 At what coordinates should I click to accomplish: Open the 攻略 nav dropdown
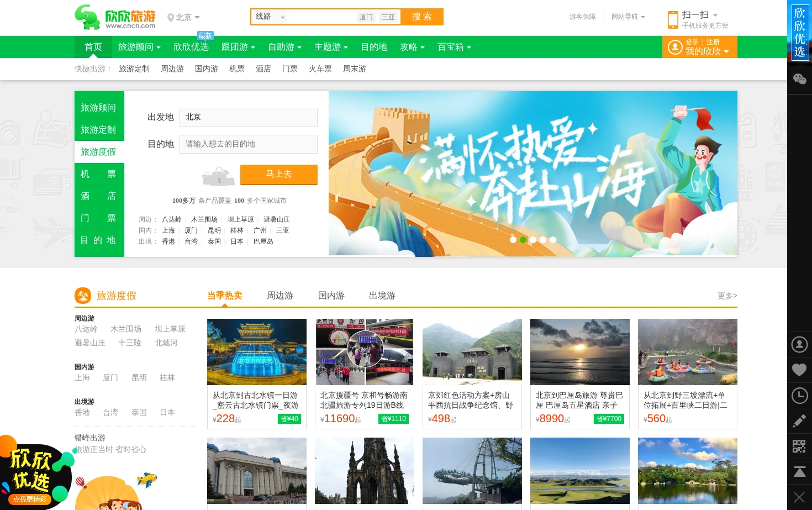click(412, 47)
